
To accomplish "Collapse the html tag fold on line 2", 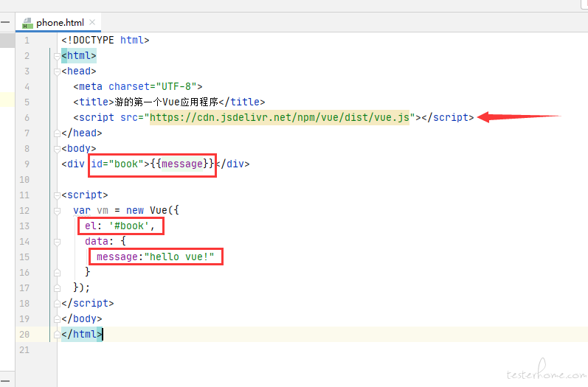I will click(x=57, y=56).
